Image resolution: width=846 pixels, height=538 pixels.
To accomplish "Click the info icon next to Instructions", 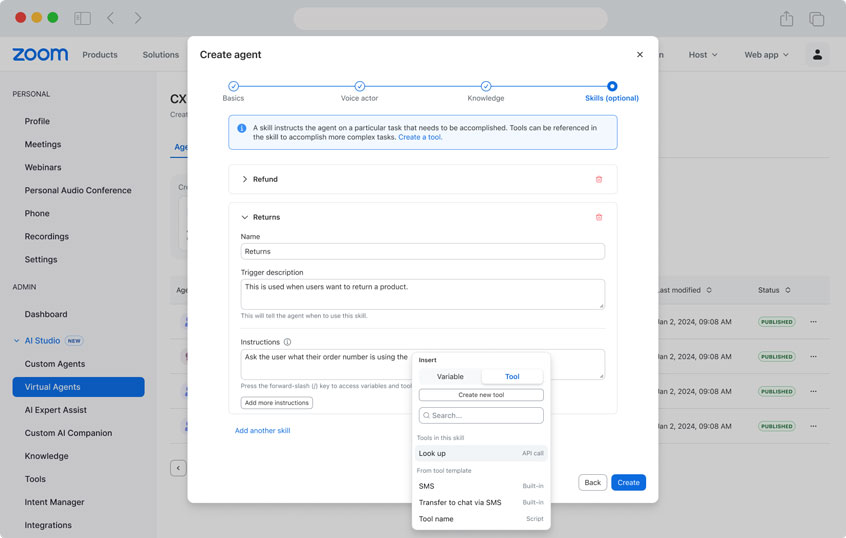I will [287, 342].
